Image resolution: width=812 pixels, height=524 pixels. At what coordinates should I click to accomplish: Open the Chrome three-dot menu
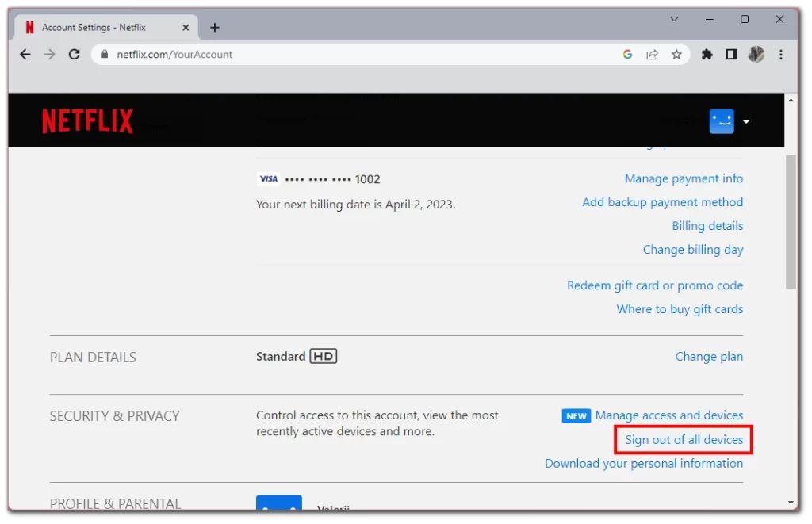(781, 55)
